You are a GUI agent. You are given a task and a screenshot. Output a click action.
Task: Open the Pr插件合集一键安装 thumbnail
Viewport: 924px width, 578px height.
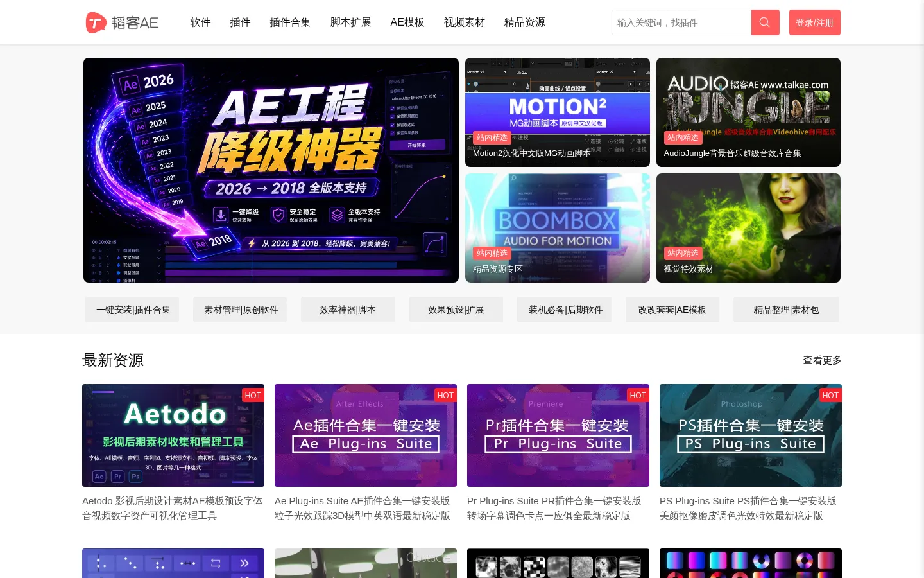point(558,435)
